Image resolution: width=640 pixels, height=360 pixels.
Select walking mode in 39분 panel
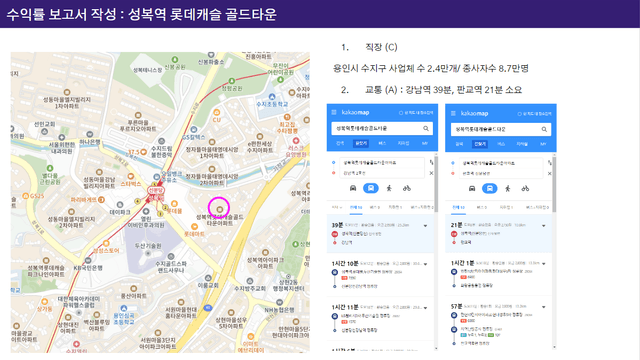(389, 188)
